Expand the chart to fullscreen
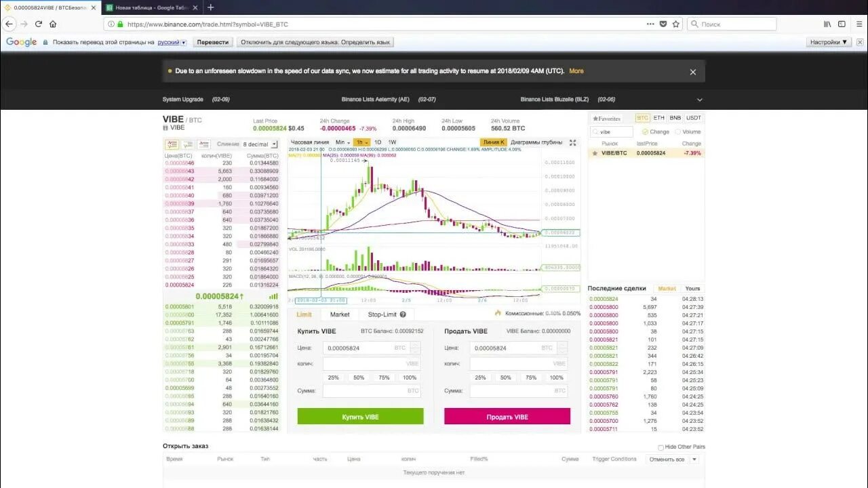 (x=572, y=143)
